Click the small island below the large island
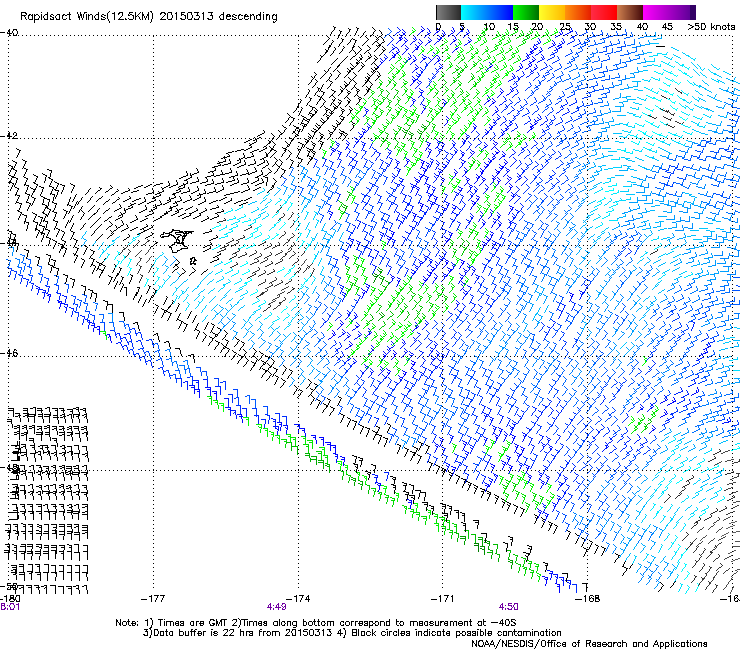The width and height of the screenshot is (740, 650). tap(193, 260)
